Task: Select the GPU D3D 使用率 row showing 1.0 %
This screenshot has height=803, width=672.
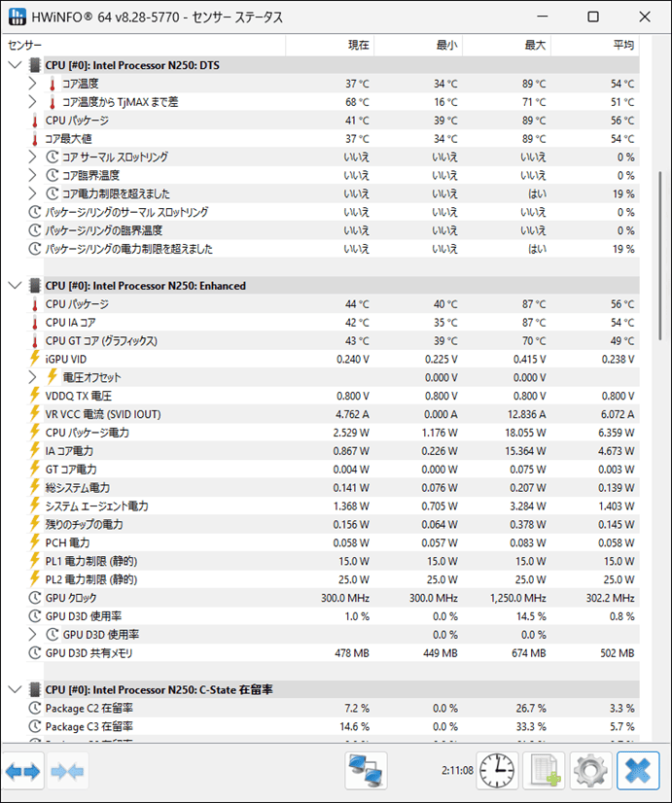Action: (x=333, y=616)
